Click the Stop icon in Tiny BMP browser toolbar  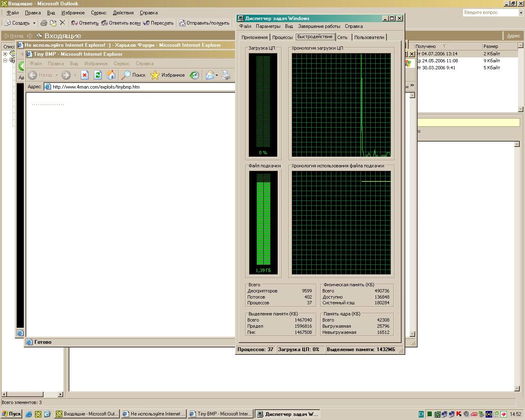[x=84, y=75]
